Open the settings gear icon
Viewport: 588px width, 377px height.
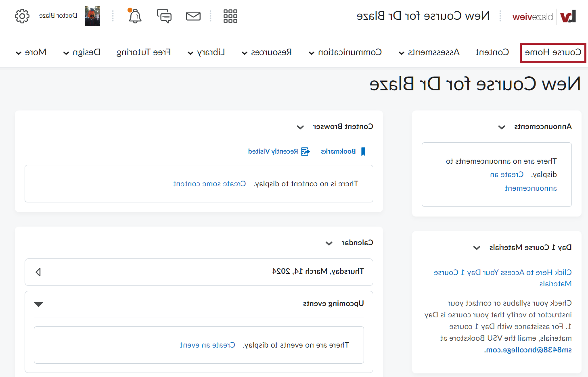click(x=22, y=16)
